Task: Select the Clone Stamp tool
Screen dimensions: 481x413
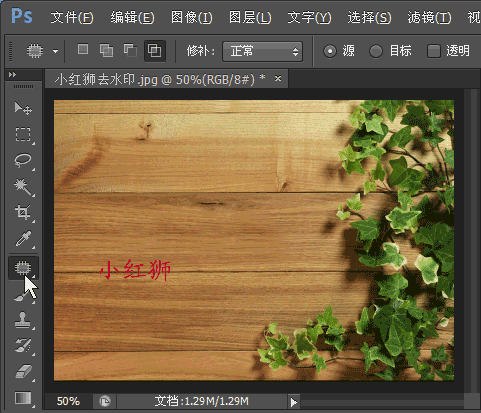Action: (23, 320)
